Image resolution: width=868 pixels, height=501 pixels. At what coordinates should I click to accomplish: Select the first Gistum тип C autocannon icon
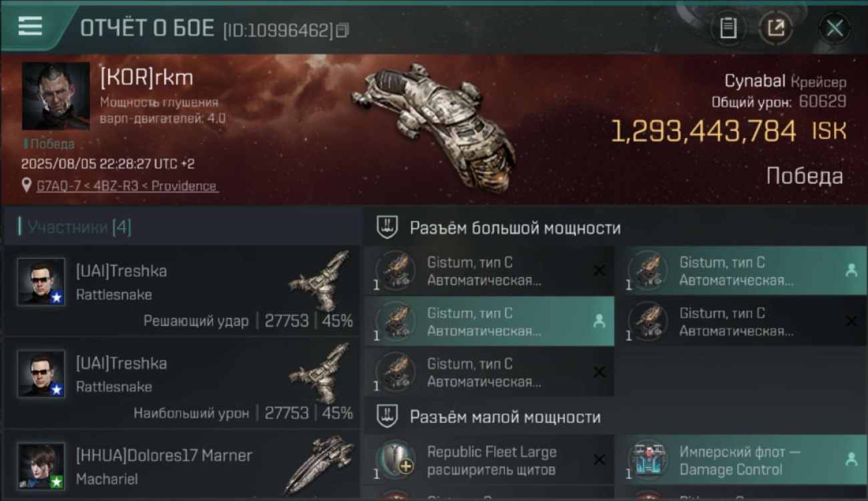click(395, 271)
